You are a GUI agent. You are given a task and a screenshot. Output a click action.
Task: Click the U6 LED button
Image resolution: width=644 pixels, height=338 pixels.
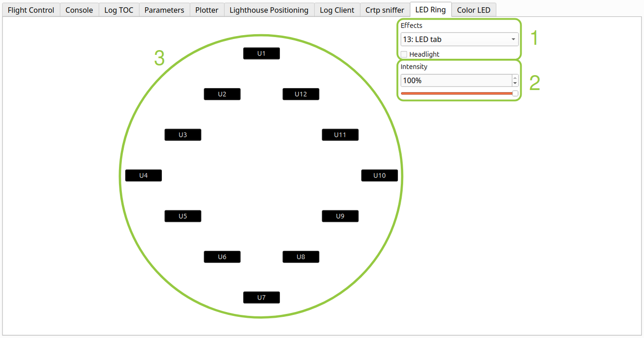[x=222, y=257]
